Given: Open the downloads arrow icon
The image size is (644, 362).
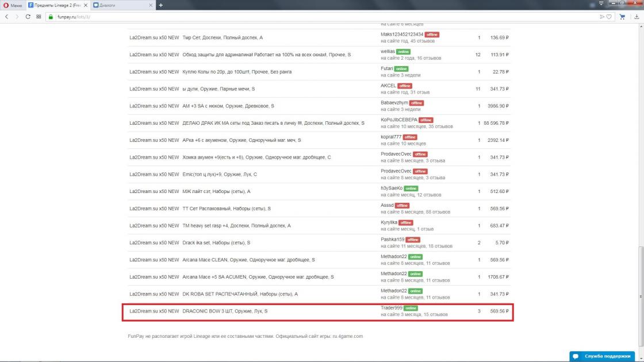Looking at the screenshot, I should (x=637, y=17).
